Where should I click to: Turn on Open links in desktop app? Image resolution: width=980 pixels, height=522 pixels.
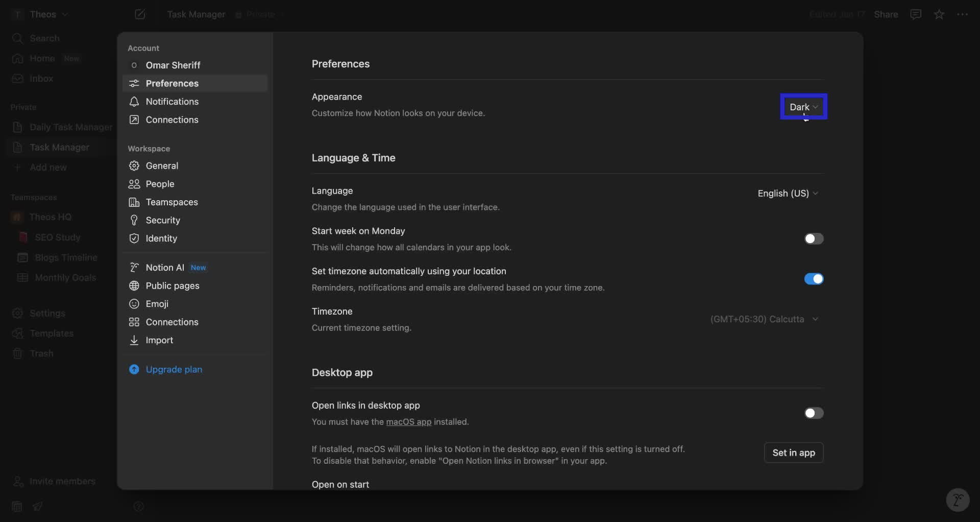(813, 413)
